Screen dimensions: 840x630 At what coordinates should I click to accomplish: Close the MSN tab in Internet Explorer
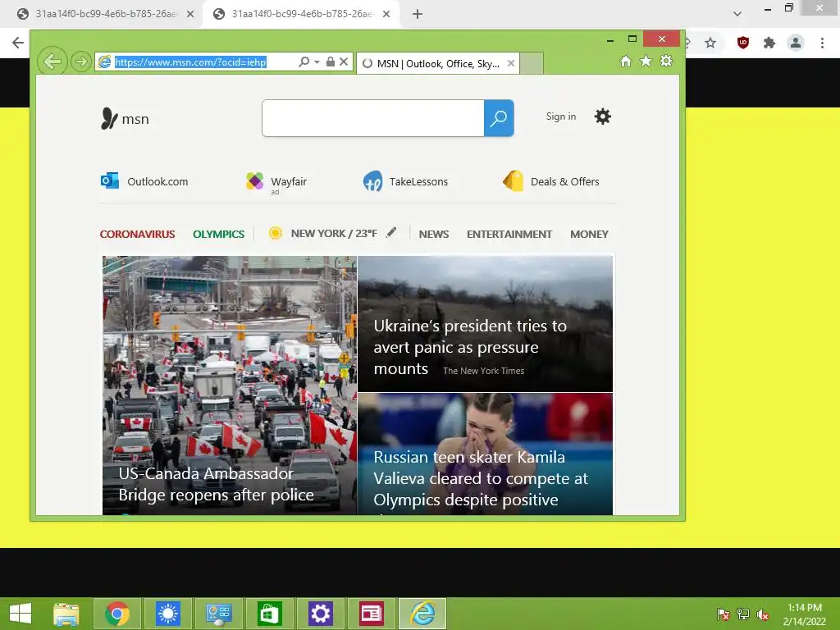[511, 63]
